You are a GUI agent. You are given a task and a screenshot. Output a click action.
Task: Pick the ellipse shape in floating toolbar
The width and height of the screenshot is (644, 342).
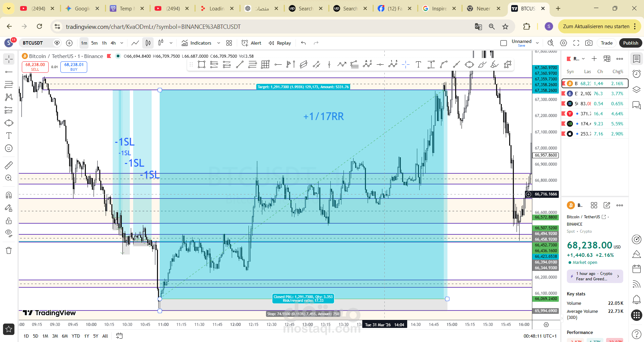coord(469,64)
